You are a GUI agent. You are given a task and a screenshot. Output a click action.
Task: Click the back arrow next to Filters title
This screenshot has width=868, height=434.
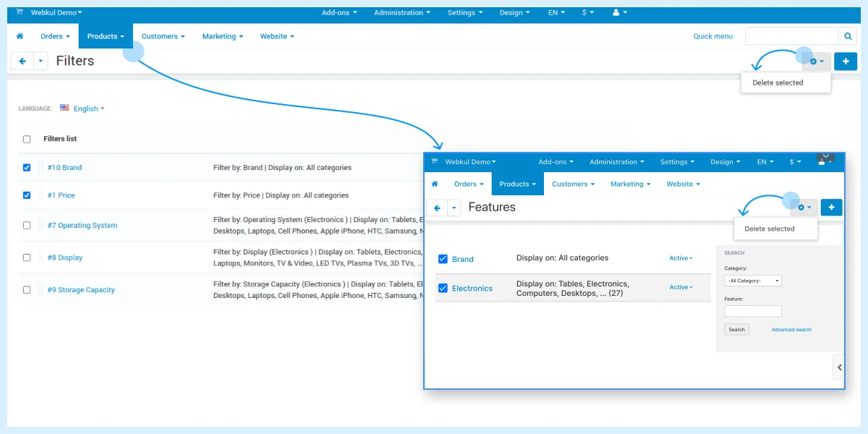coord(22,61)
